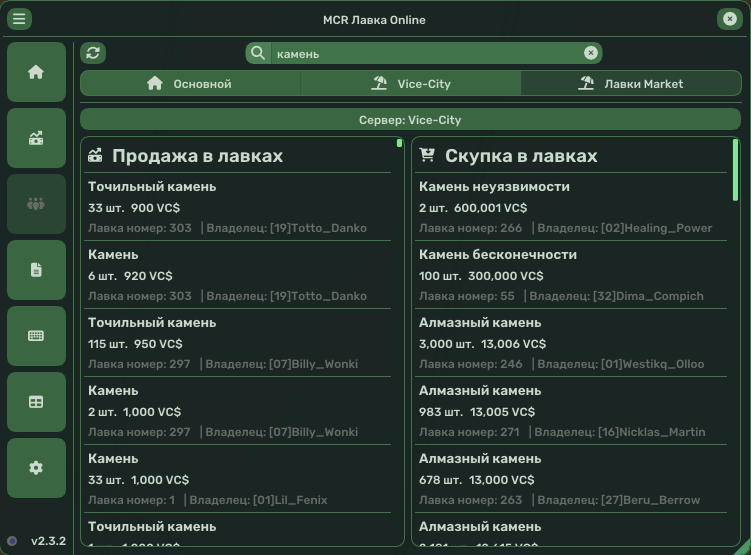Click the v2.3.2 version label
The width and height of the screenshot is (751, 555).
[48, 541]
